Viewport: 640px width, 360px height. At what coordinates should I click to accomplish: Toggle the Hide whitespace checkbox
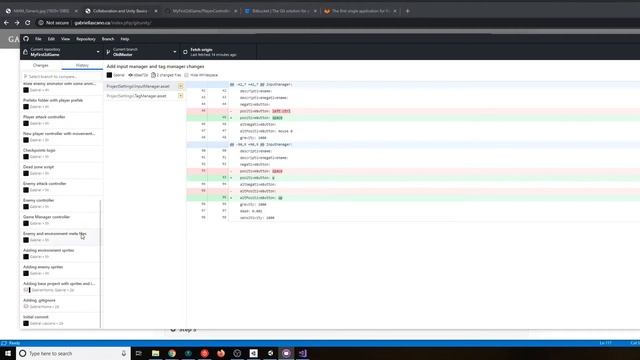coord(187,75)
